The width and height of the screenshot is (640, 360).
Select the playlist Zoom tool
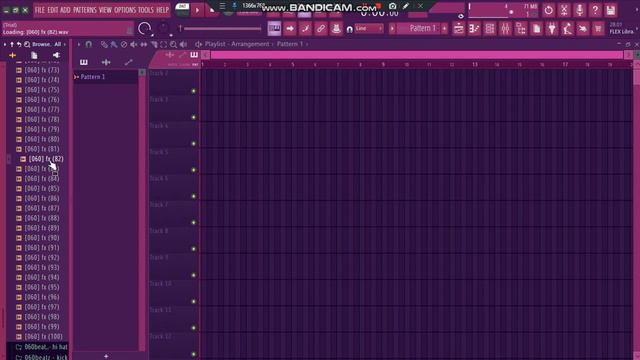[x=173, y=44]
